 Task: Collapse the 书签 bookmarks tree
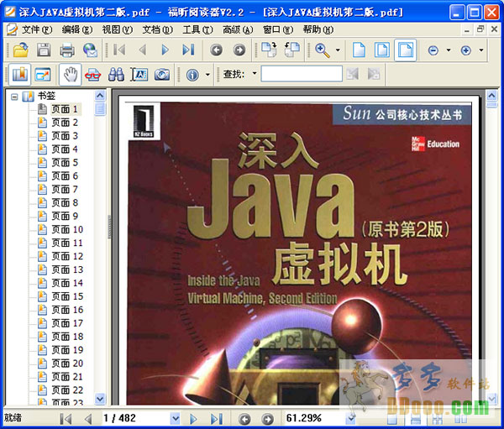point(14,97)
